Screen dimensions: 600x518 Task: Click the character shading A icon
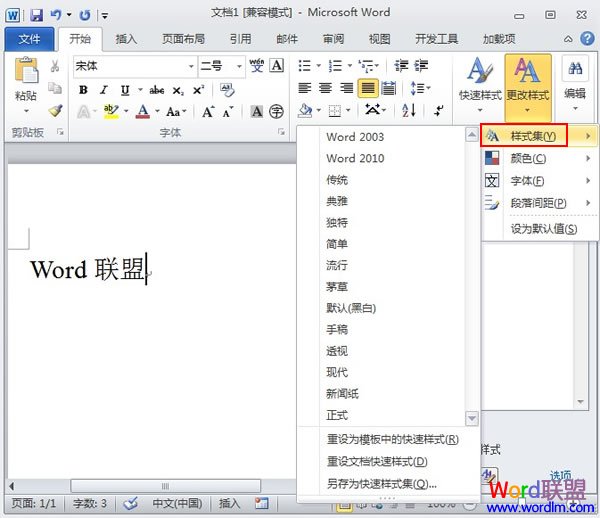coord(256,112)
